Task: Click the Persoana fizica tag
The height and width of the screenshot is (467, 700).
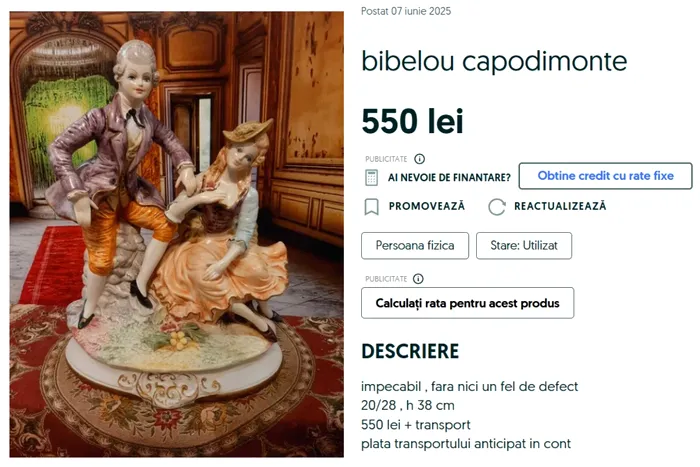Action: 415,246
